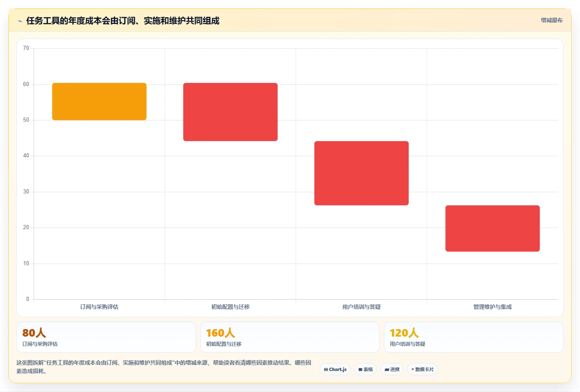Open the 80人 data card

(x=106, y=337)
